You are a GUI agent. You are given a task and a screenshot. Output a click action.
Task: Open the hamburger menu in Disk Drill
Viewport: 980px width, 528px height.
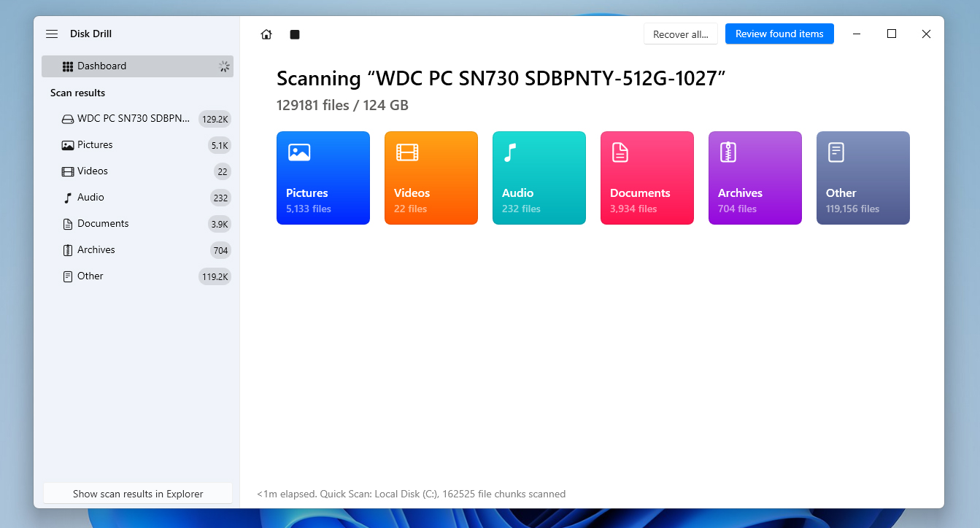point(52,34)
